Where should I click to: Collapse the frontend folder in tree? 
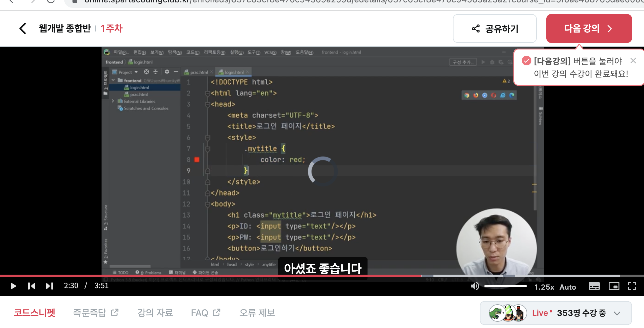pyautogui.click(x=113, y=80)
